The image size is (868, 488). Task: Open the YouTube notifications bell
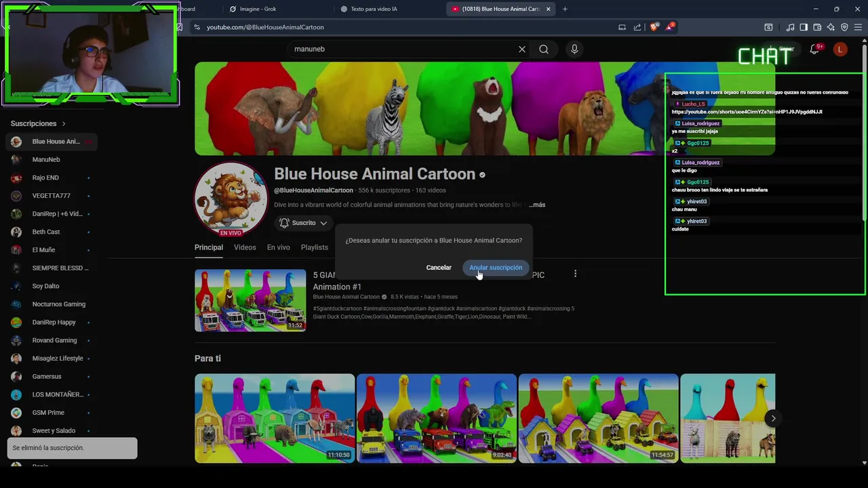tap(814, 49)
